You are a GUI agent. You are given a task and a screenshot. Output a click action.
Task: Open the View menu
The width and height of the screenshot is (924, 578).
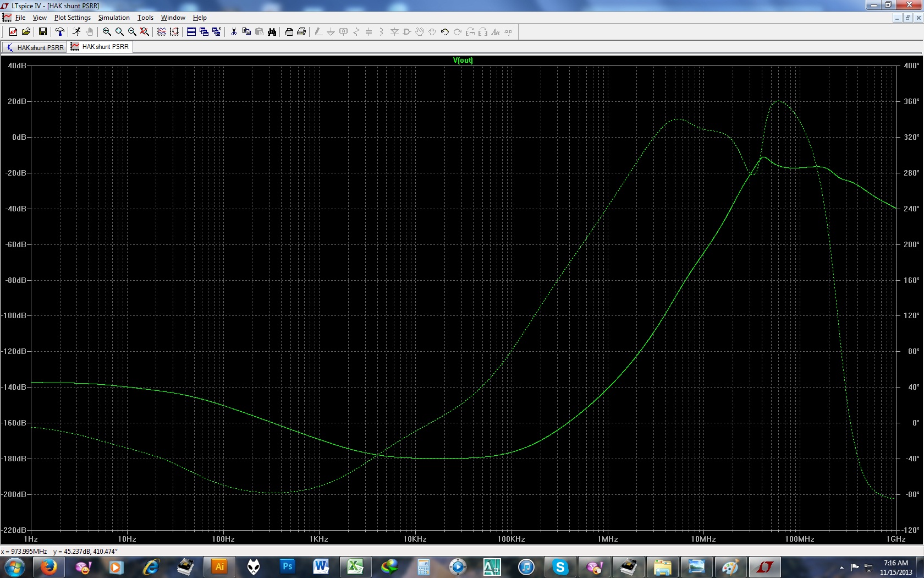point(40,18)
